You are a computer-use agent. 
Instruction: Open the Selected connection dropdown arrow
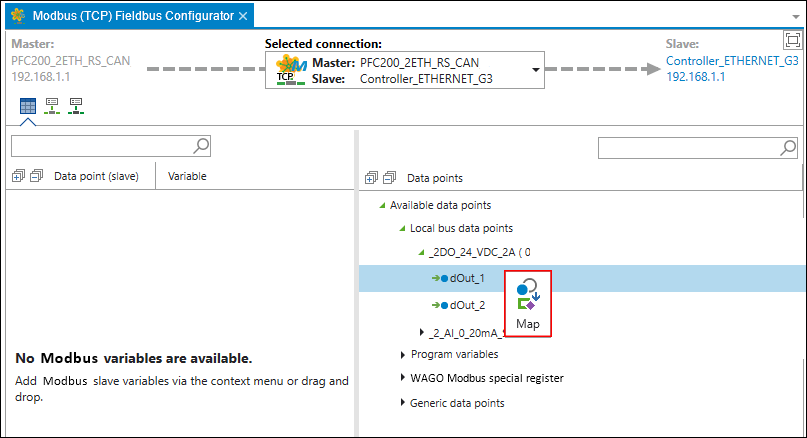[x=536, y=69]
